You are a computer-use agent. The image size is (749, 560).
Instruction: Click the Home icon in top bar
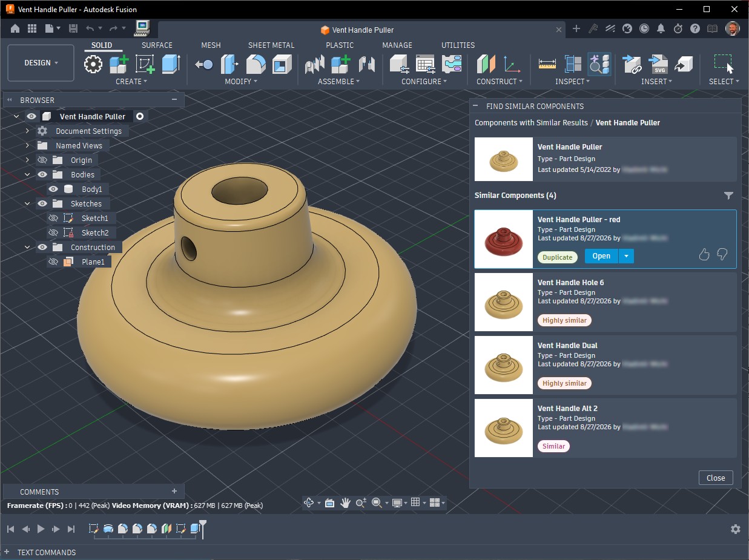15,28
